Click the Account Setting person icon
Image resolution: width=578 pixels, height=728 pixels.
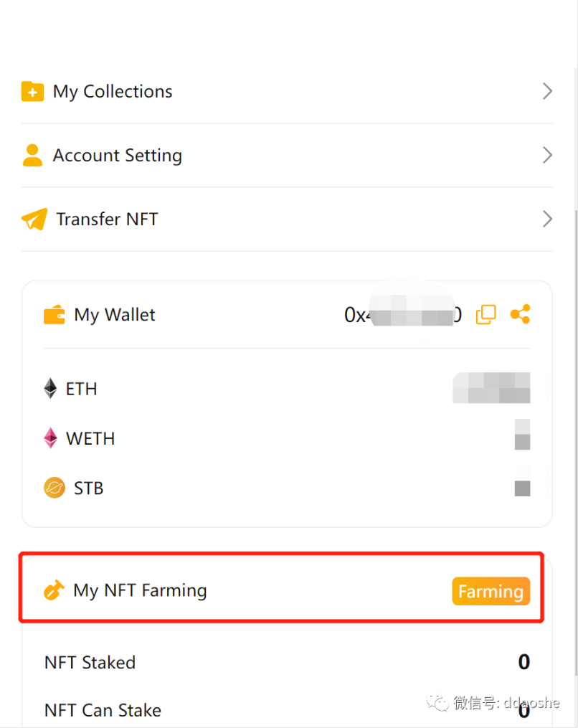(32, 156)
